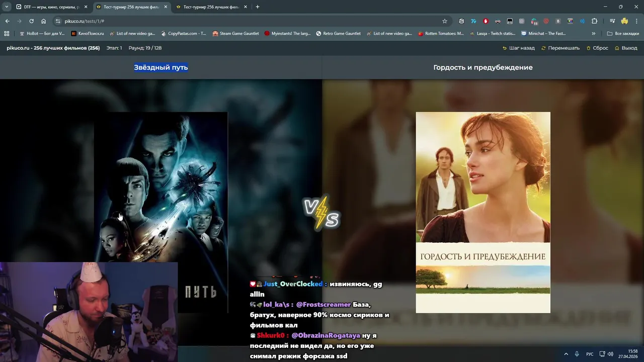
Task: Choose the Pride and Prejudice poster
Action: [x=483, y=212]
